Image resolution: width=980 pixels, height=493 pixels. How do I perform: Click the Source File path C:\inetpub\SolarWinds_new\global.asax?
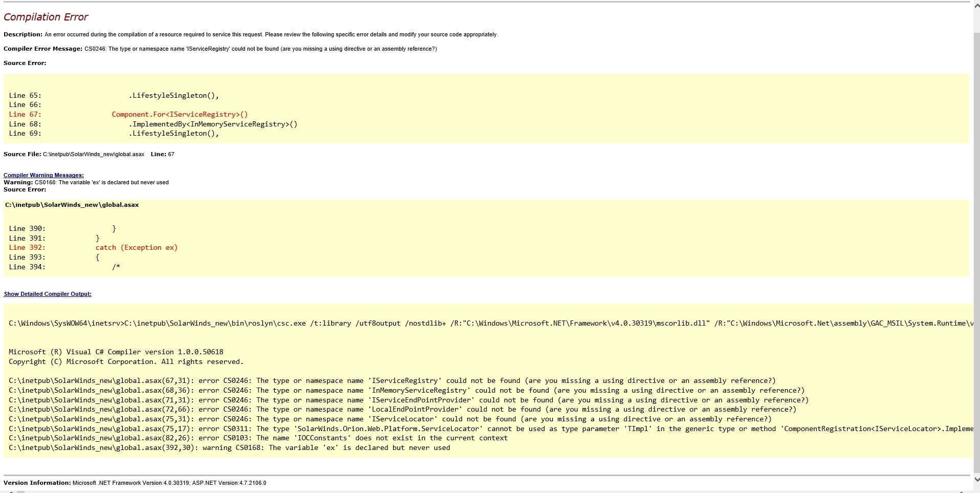[x=94, y=154]
